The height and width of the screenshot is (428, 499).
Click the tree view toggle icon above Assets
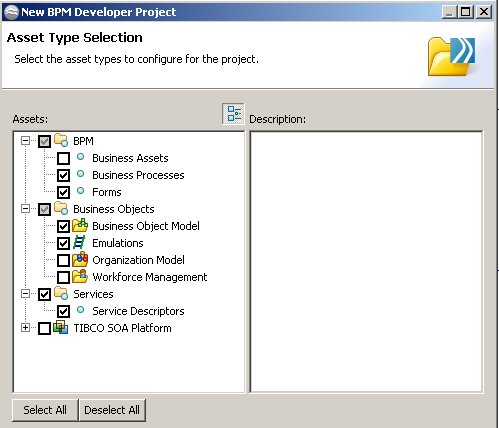pyautogui.click(x=233, y=114)
